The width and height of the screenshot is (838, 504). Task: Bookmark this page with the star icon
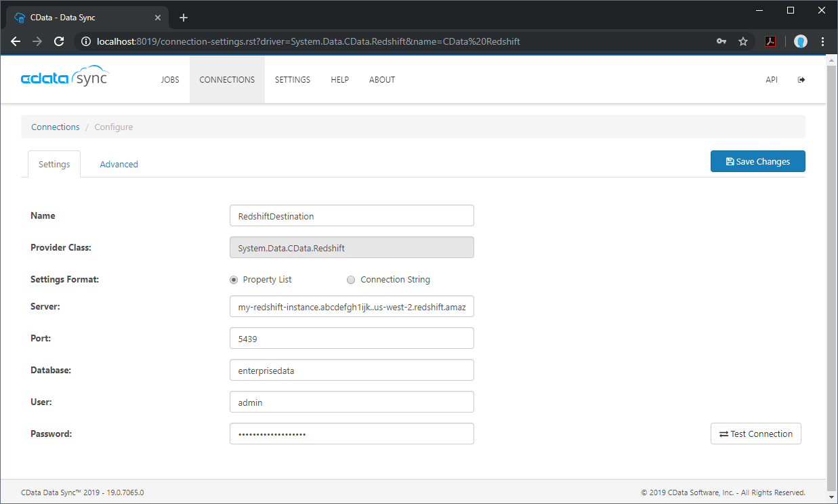tap(743, 41)
